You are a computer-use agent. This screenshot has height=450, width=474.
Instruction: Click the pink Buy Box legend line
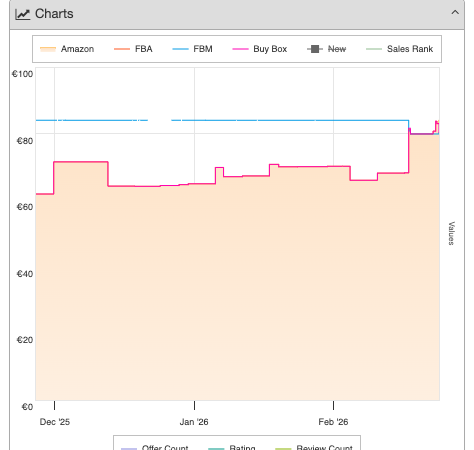(x=240, y=49)
